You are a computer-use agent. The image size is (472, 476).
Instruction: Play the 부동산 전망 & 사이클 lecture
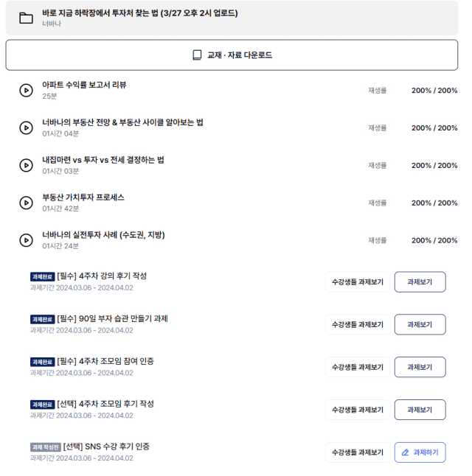[26, 127]
